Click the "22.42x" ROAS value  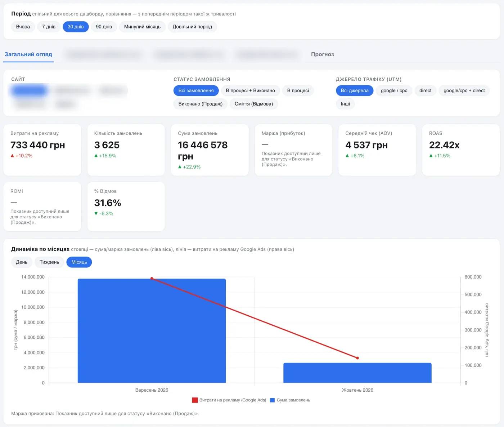click(444, 145)
